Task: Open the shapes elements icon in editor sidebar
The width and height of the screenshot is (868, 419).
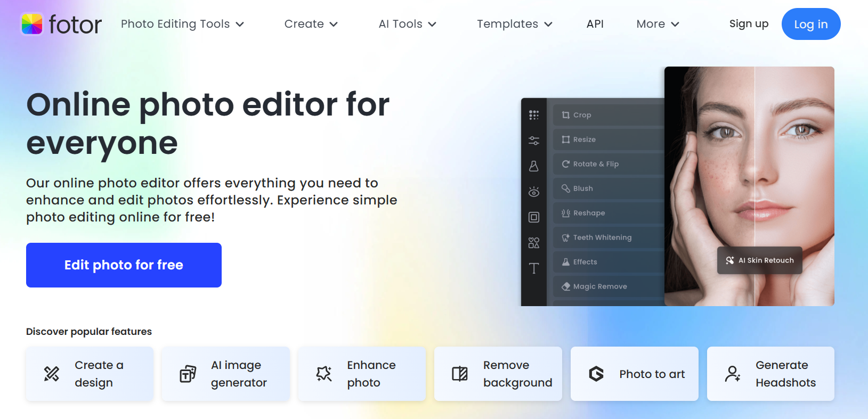Action: click(534, 243)
